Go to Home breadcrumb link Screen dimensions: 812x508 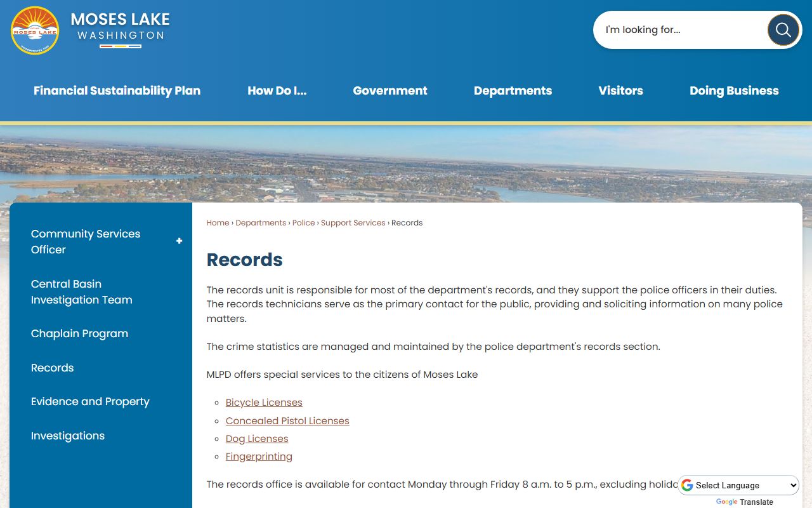click(218, 223)
